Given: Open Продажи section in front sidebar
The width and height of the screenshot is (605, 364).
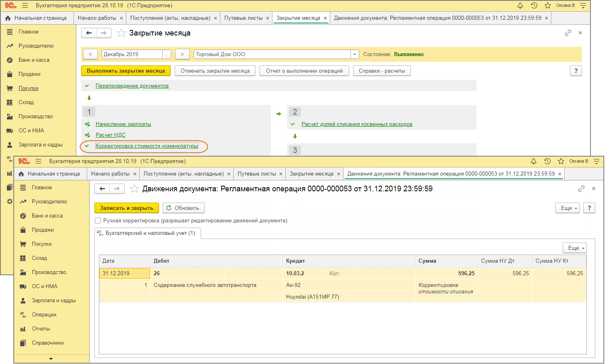Looking at the screenshot, I should tap(43, 230).
